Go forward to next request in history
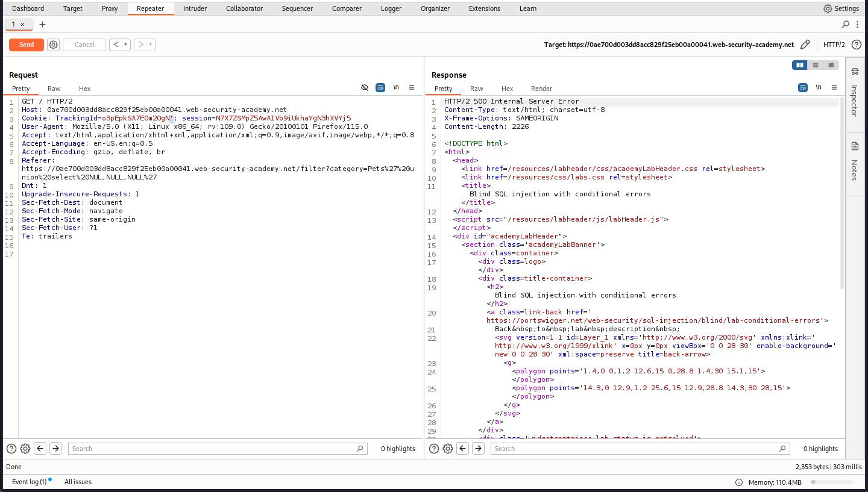The width and height of the screenshot is (868, 492). [140, 45]
